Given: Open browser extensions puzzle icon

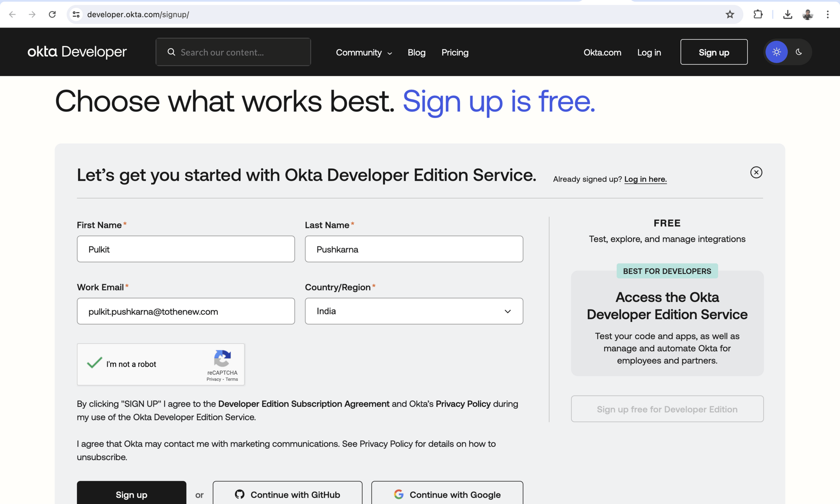Looking at the screenshot, I should coord(758,14).
